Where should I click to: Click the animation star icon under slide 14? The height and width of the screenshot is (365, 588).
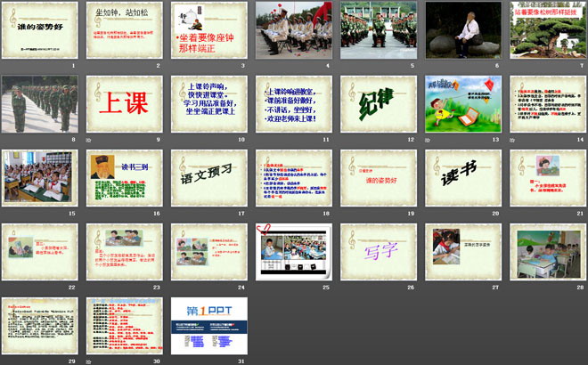(x=512, y=140)
